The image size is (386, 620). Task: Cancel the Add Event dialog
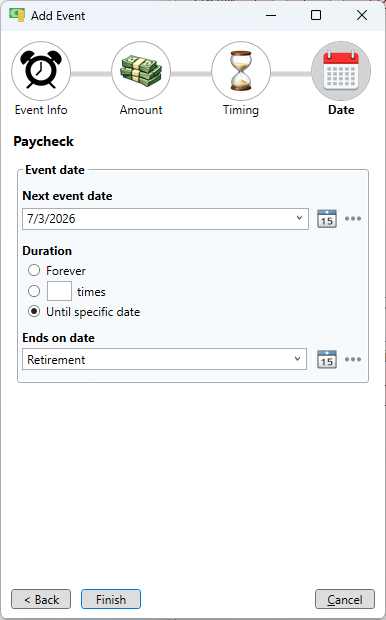pyautogui.click(x=345, y=599)
